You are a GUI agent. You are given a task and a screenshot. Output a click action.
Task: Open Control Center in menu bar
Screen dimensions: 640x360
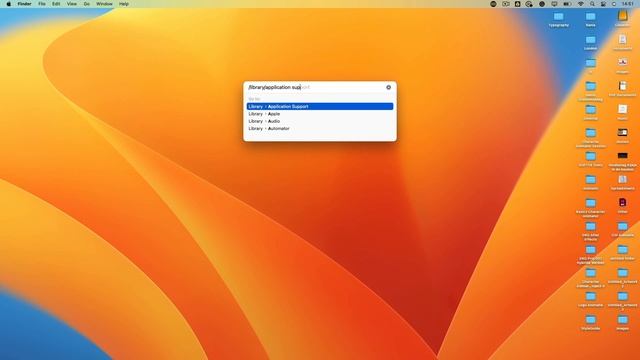click(x=603, y=4)
